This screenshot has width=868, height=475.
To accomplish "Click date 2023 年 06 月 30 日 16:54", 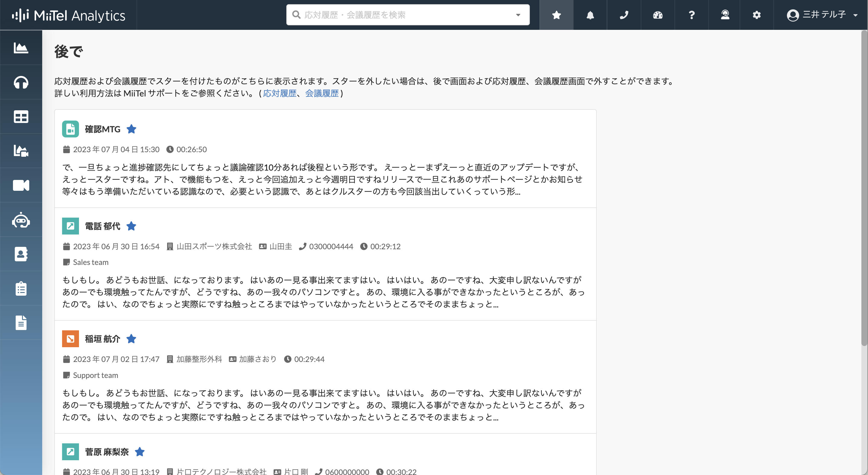I will 116,247.
